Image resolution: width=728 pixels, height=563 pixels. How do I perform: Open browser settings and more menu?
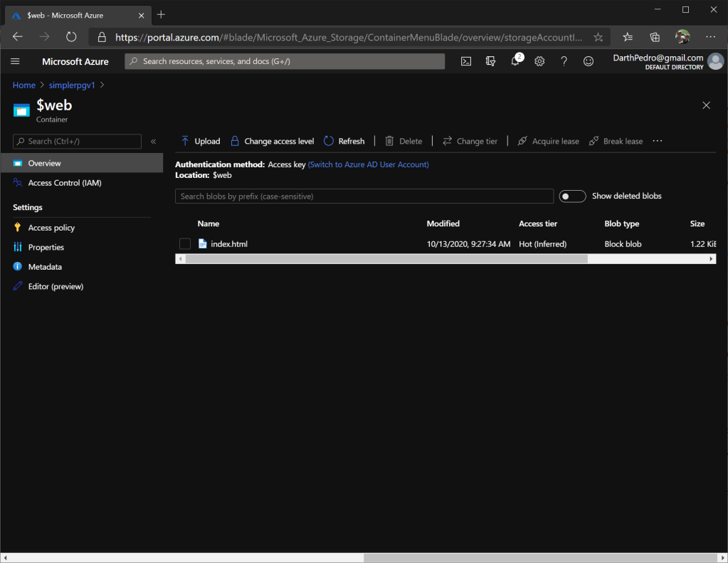710,37
